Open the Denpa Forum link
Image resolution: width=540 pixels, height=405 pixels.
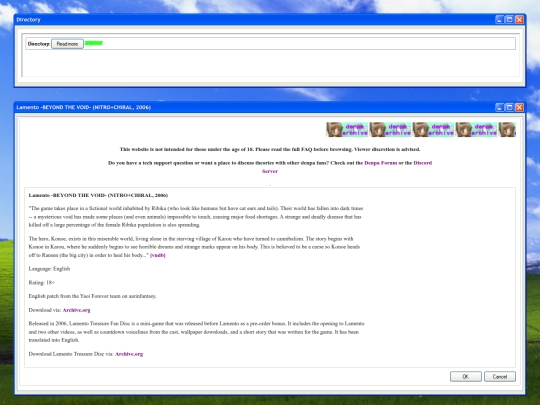coord(381,163)
